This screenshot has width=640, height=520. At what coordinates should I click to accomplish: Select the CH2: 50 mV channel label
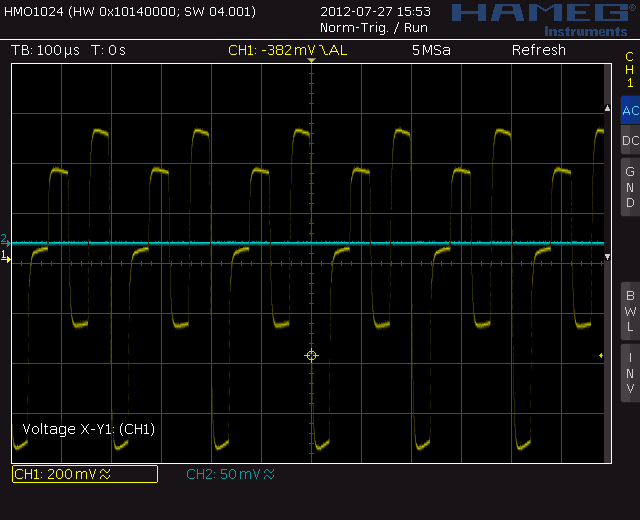(x=230, y=474)
